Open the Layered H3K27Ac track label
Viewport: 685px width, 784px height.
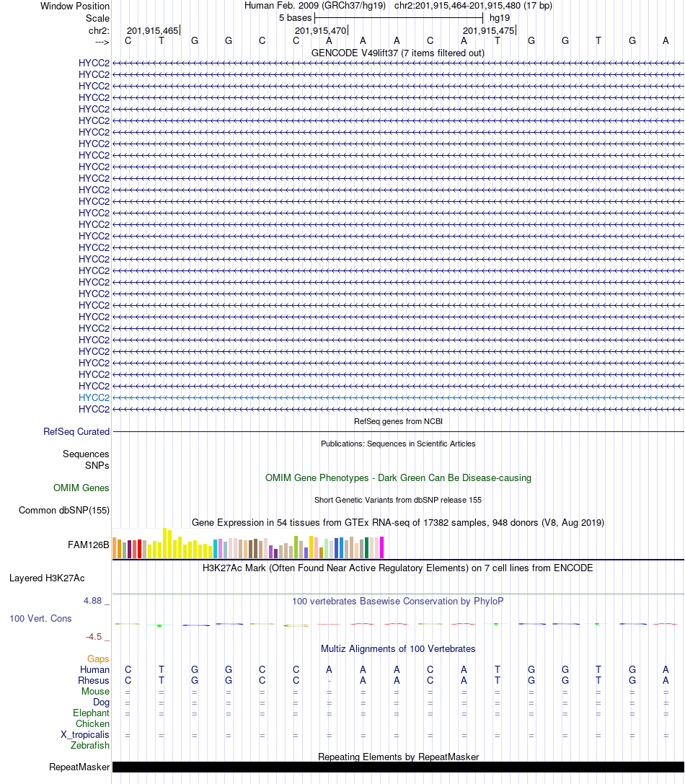(x=47, y=578)
